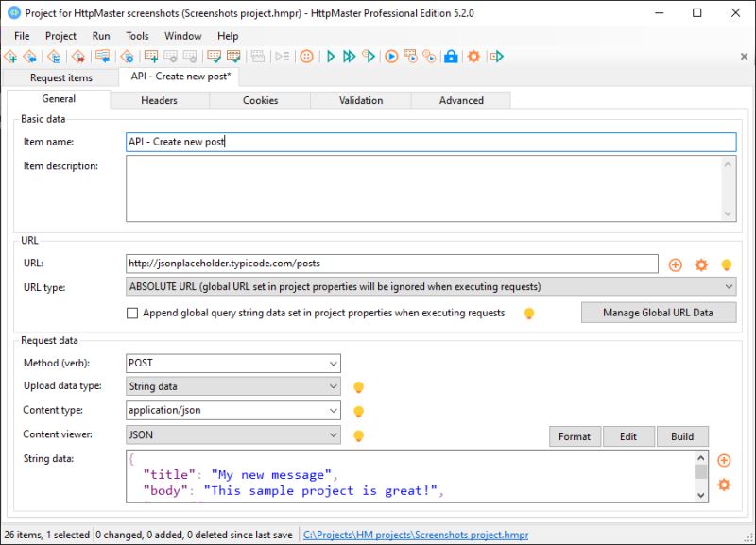
Task: Close the tab with gray X at toolbar right
Action: (x=744, y=57)
